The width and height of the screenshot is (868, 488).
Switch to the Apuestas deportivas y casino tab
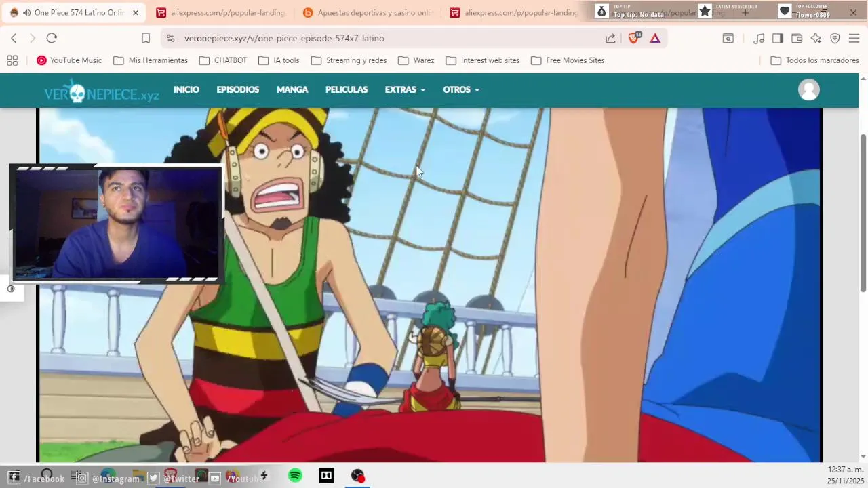[368, 13]
